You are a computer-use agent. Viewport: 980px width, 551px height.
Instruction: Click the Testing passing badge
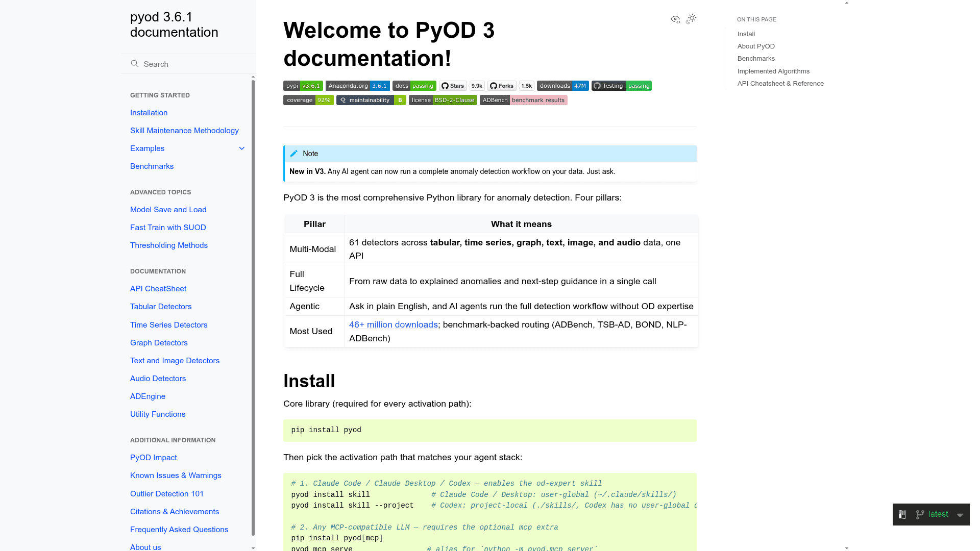tap(622, 86)
